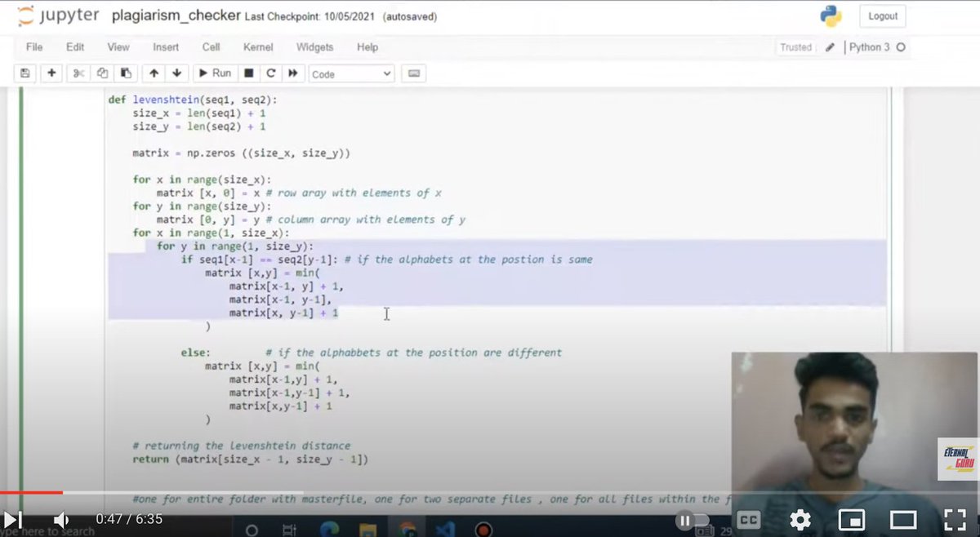Switch video to miniplayer mode
This screenshot has width=980, height=537.
[851, 520]
